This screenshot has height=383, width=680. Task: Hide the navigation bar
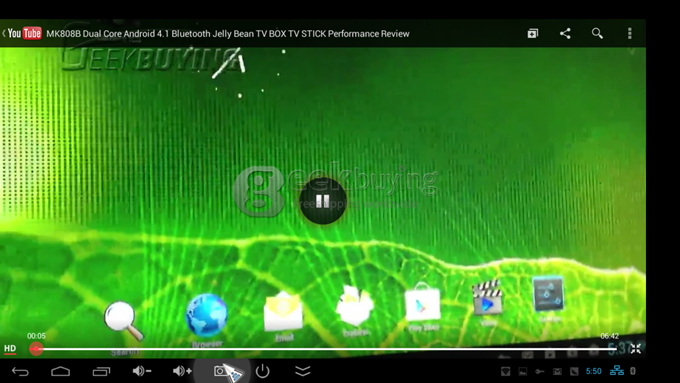(x=303, y=371)
